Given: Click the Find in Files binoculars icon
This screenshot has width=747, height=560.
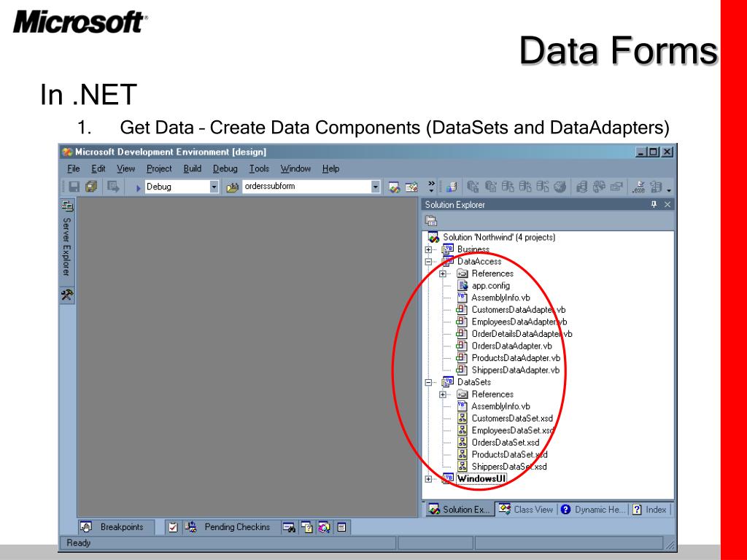Looking at the screenshot, I should (232, 187).
